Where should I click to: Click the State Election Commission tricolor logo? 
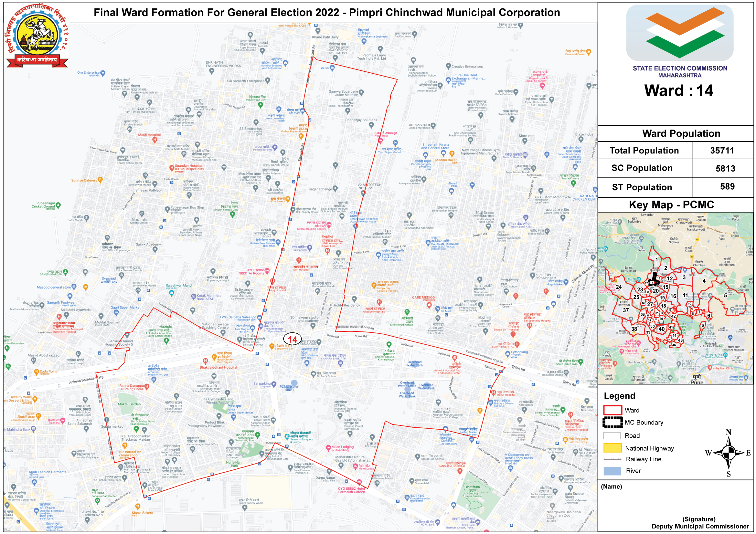click(680, 32)
